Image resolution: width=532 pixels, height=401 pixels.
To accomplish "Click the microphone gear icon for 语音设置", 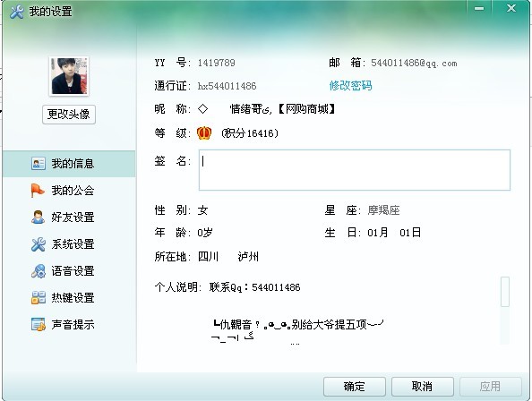I will pyautogui.click(x=39, y=271).
